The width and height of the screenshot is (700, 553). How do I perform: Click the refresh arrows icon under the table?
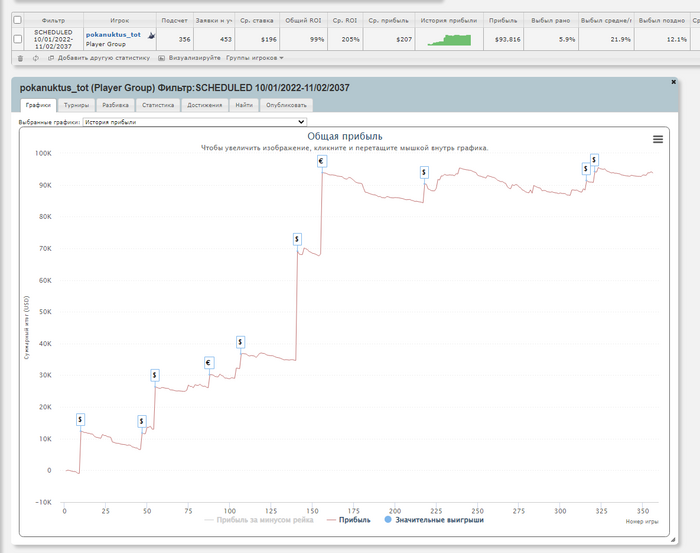point(36,58)
